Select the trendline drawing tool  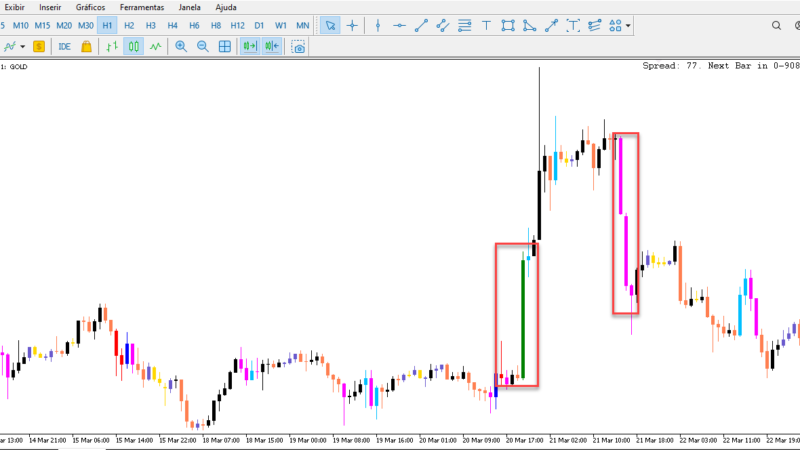pyautogui.click(x=421, y=26)
